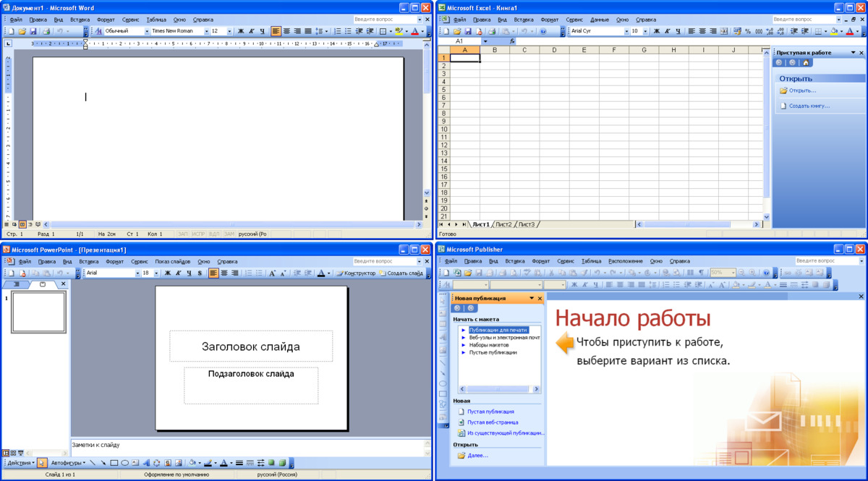Click Создать книгу... link in Excel

809,106
